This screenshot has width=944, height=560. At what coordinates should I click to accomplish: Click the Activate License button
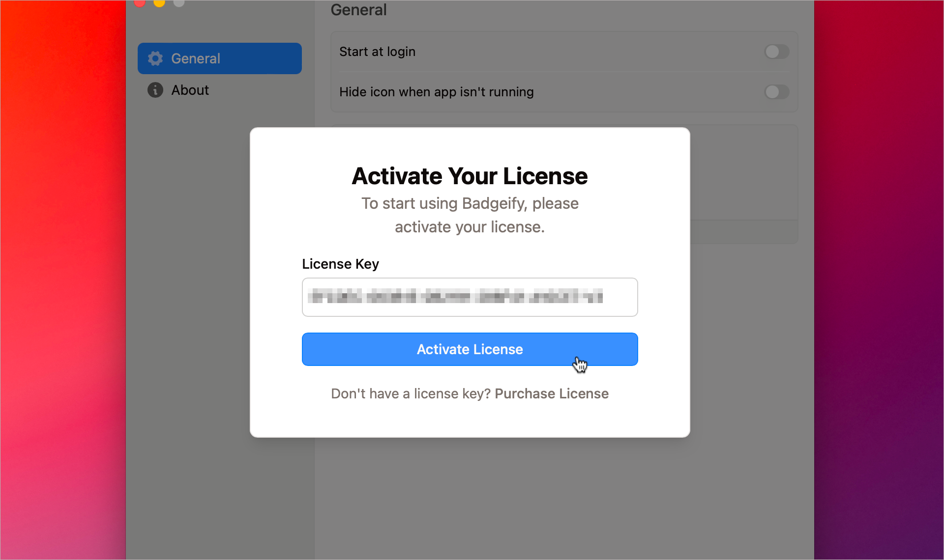(x=470, y=349)
